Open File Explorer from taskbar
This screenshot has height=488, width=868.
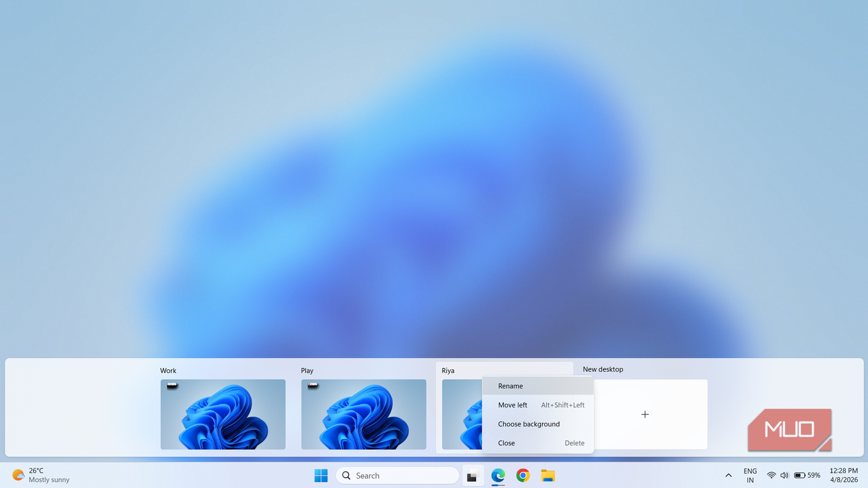548,475
